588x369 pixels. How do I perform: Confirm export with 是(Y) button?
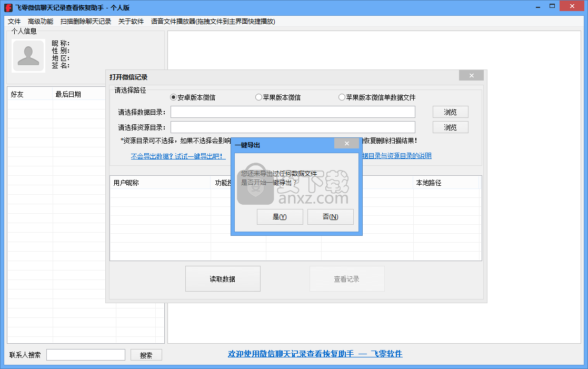click(x=280, y=217)
